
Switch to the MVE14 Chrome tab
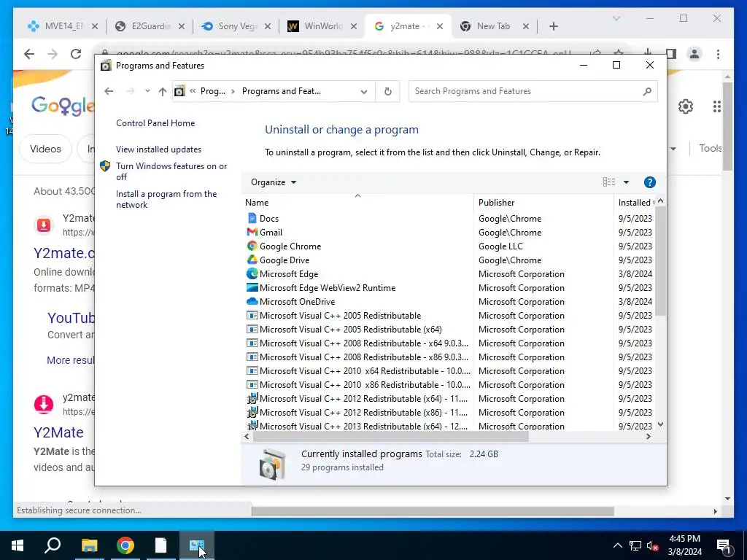[x=62, y=26]
